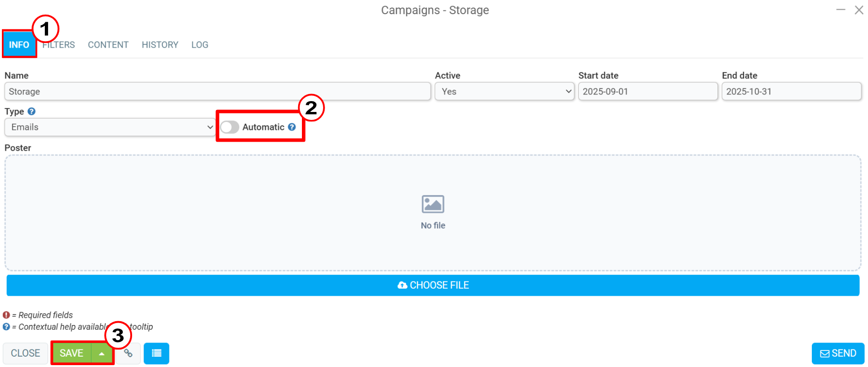Image resolution: width=868 pixels, height=367 pixels.
Task: Open the blue list view button
Action: coord(157,353)
